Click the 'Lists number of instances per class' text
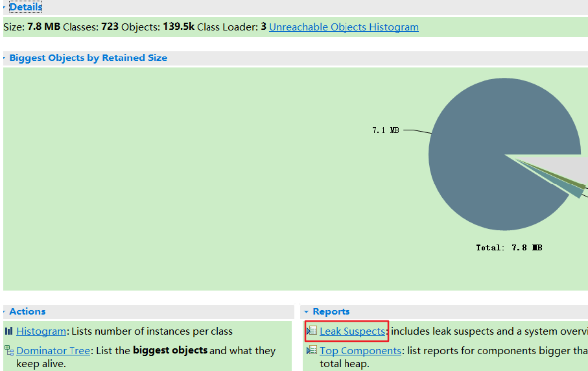The width and height of the screenshot is (588, 371). click(152, 331)
